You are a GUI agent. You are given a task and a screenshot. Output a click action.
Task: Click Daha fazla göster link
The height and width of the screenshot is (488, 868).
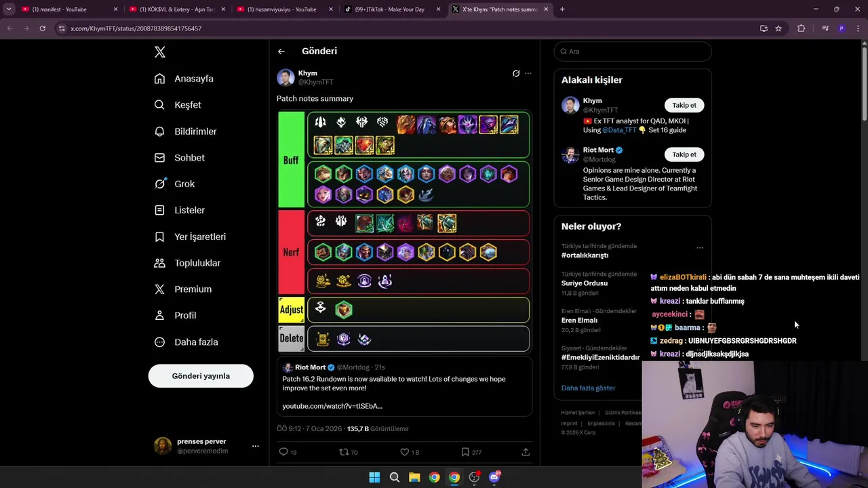588,388
